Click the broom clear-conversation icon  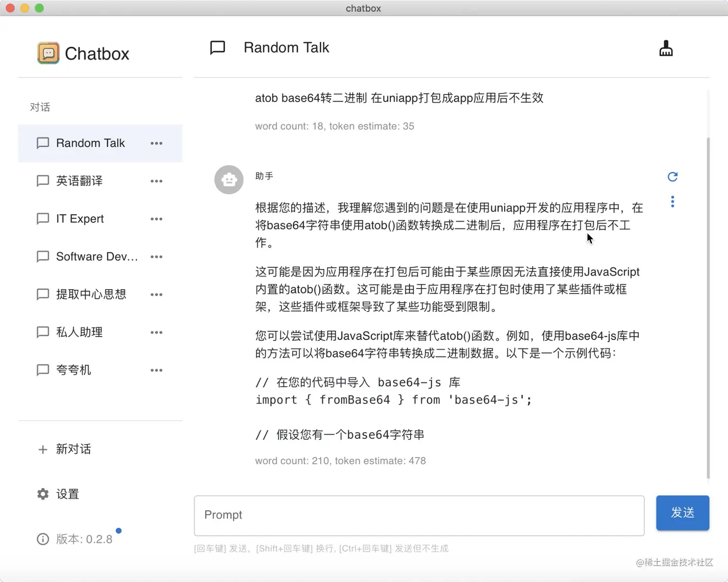pos(666,48)
